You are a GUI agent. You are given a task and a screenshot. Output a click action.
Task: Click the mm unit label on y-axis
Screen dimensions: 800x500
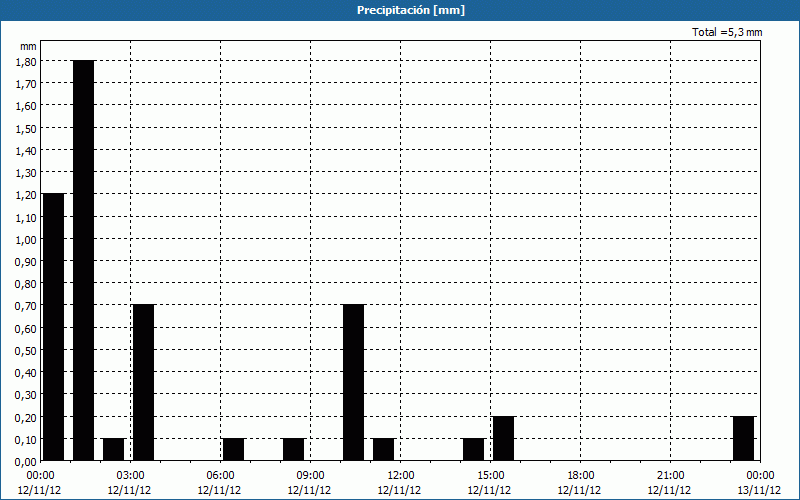pos(28,46)
